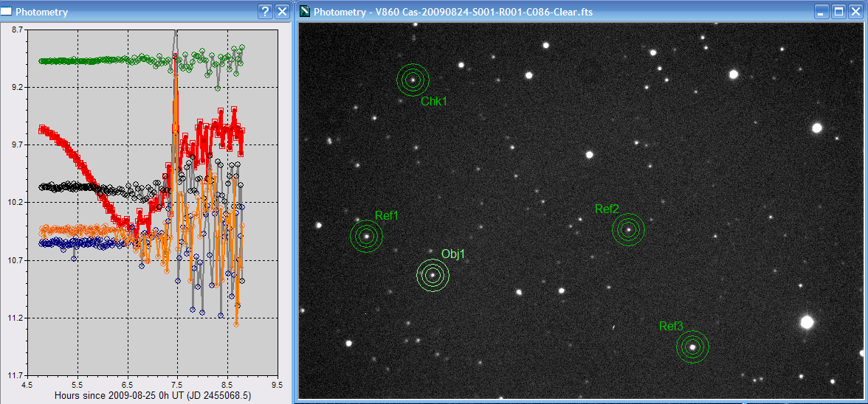The height and width of the screenshot is (404, 868).
Task: Select the Obj1 target star aperture
Action: [433, 275]
